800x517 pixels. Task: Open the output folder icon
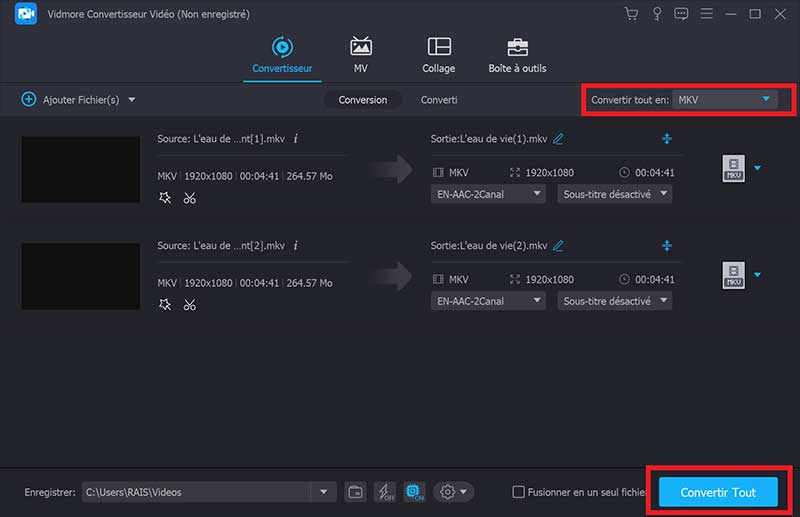click(355, 492)
